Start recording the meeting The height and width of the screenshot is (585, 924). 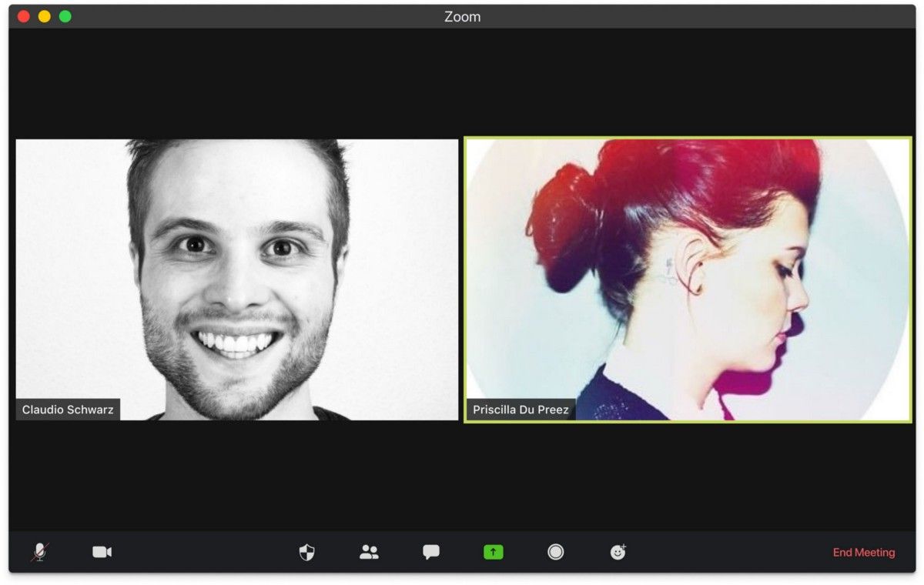(556, 552)
